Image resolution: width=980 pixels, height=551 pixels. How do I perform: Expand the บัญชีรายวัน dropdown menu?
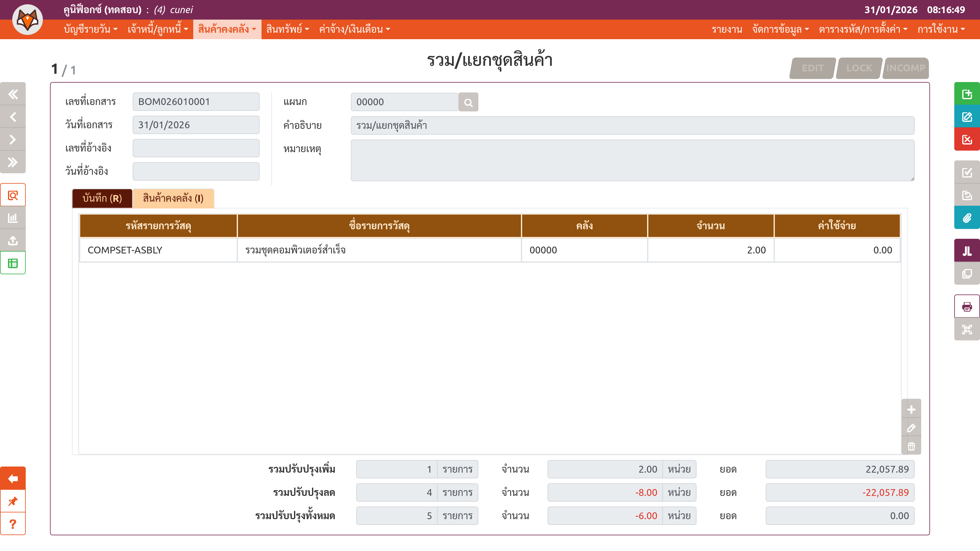pyautogui.click(x=91, y=29)
